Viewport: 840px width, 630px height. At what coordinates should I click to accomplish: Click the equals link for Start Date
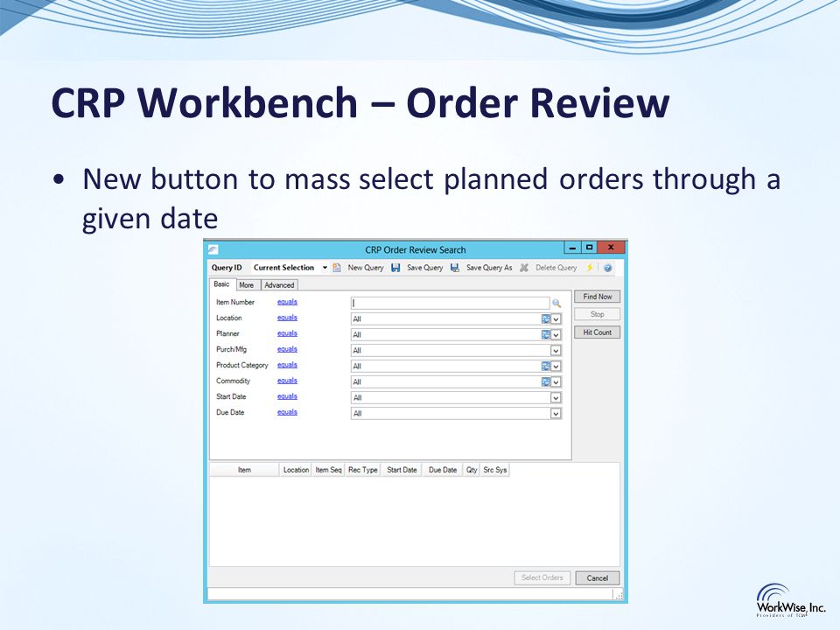[287, 396]
